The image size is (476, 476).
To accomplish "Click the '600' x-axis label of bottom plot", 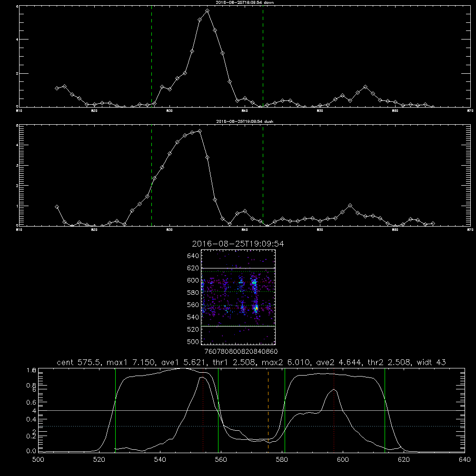I will 343,460.
